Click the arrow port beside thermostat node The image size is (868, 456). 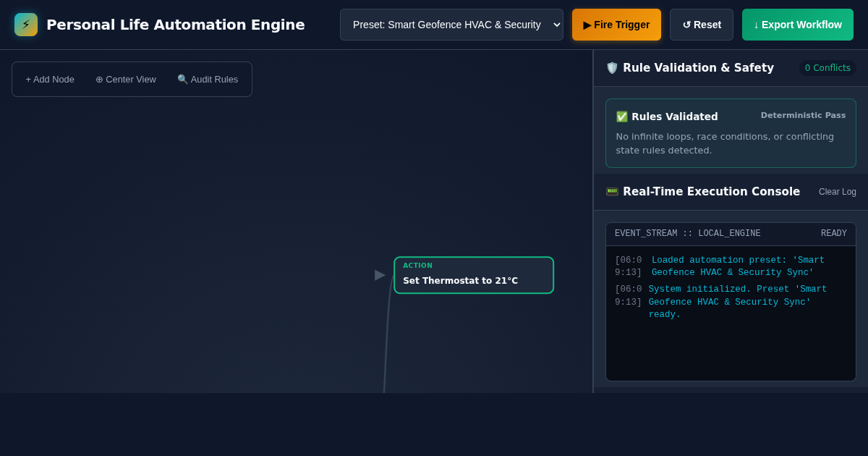pyautogui.click(x=380, y=275)
